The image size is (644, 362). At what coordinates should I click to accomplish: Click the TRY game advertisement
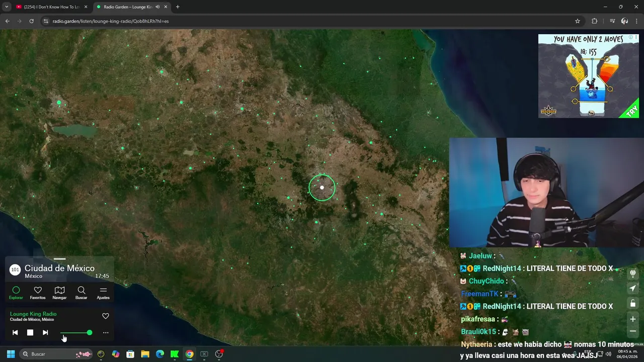click(x=589, y=76)
